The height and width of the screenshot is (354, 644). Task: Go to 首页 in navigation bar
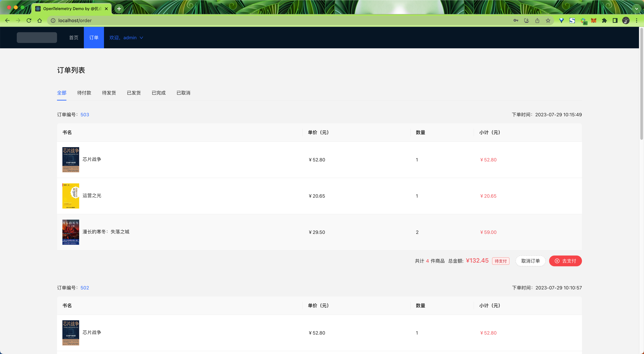pos(73,38)
